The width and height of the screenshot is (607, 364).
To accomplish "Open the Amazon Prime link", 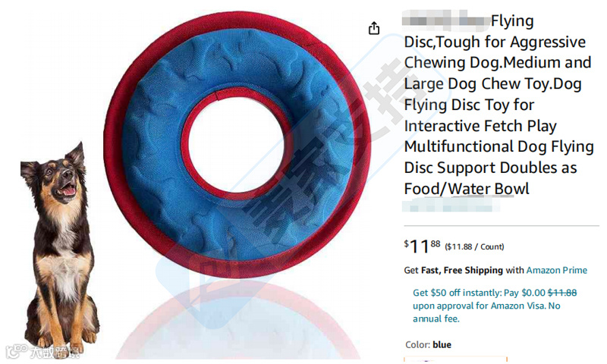I will pos(556,270).
